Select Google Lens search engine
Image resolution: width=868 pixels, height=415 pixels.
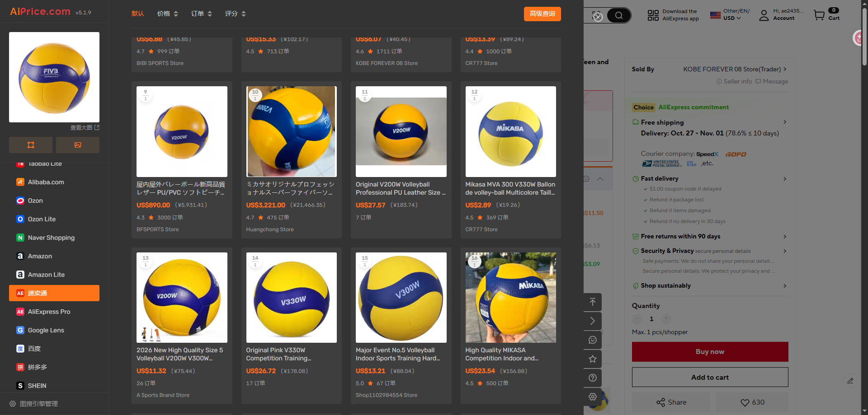click(x=54, y=330)
